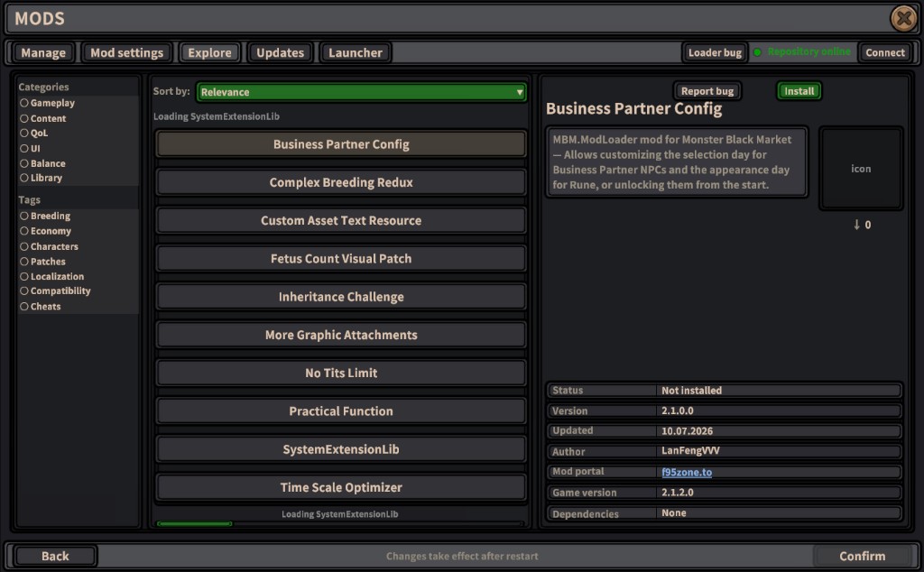Select Fetus Count Visual Patch mod

point(341,259)
